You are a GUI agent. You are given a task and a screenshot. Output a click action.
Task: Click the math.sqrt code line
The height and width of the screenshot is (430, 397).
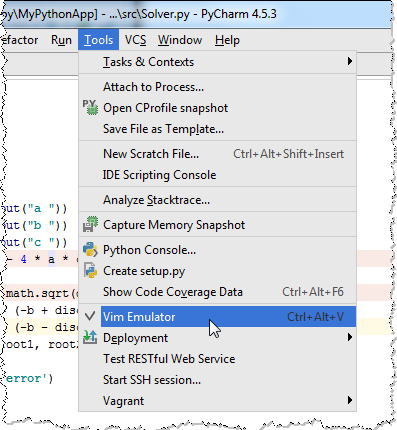[x=41, y=293]
